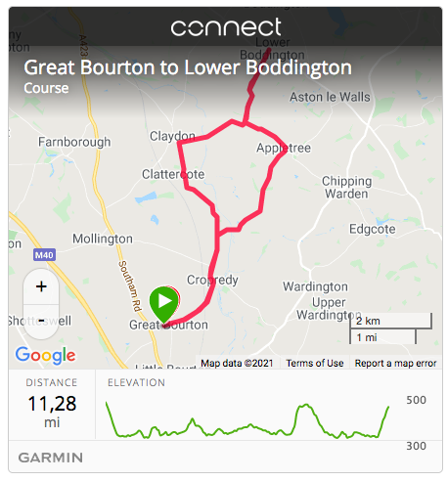The image size is (448, 481).
Task: Click the Google logo on the map
Action: point(45,356)
